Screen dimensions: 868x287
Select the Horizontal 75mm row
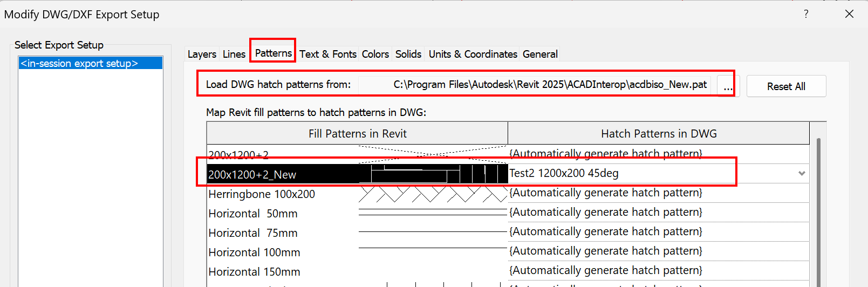(x=357, y=233)
